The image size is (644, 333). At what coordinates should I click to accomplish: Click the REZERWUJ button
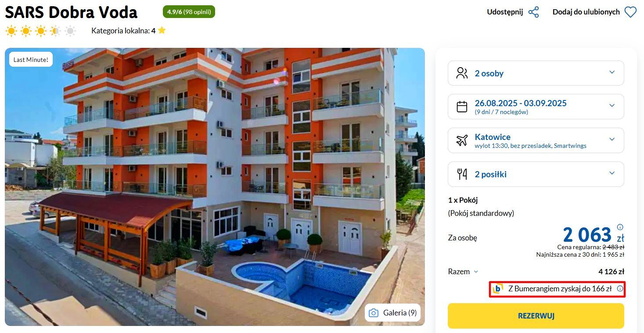tap(536, 316)
